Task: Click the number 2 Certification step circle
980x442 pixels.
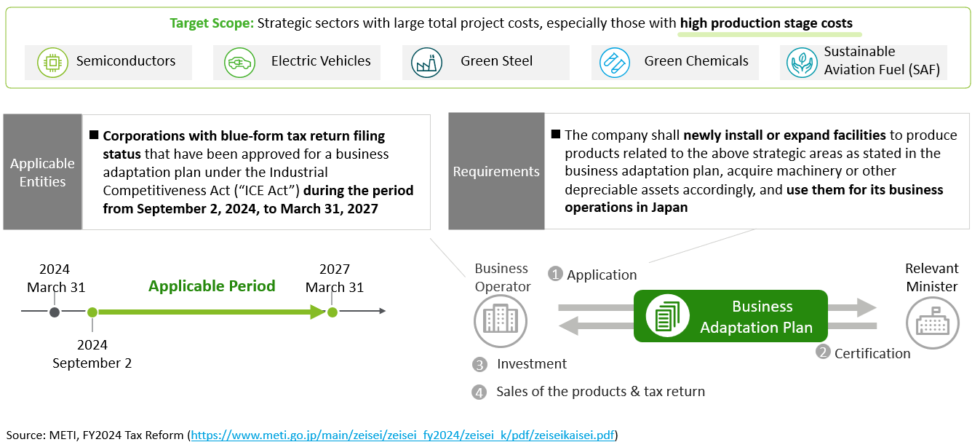Action: point(824,352)
